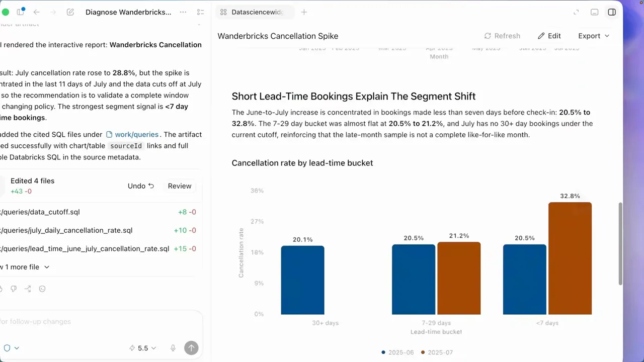
Task: Toggle the left sidebar panel icon
Action: (21, 12)
